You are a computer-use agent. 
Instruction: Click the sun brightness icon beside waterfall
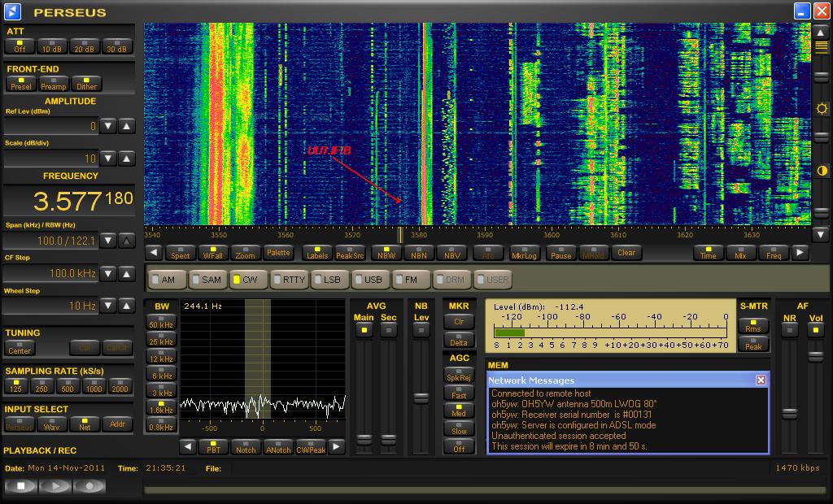tap(822, 109)
